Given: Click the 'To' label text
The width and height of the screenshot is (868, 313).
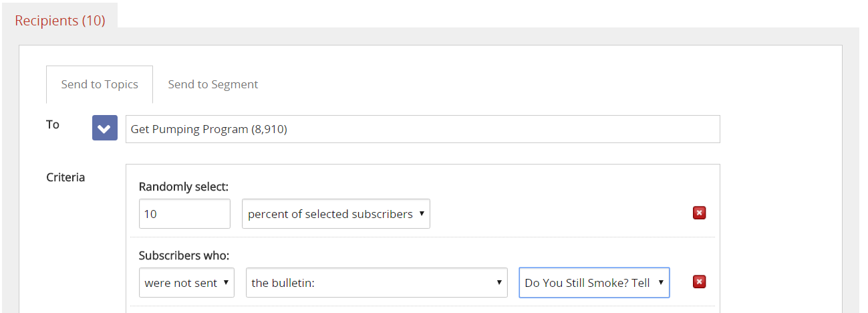Looking at the screenshot, I should [x=53, y=124].
